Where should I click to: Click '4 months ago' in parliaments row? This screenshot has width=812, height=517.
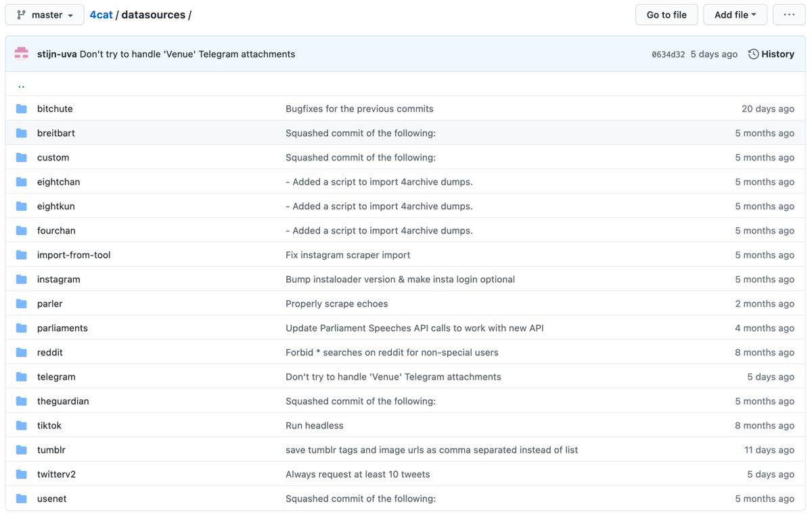click(765, 328)
